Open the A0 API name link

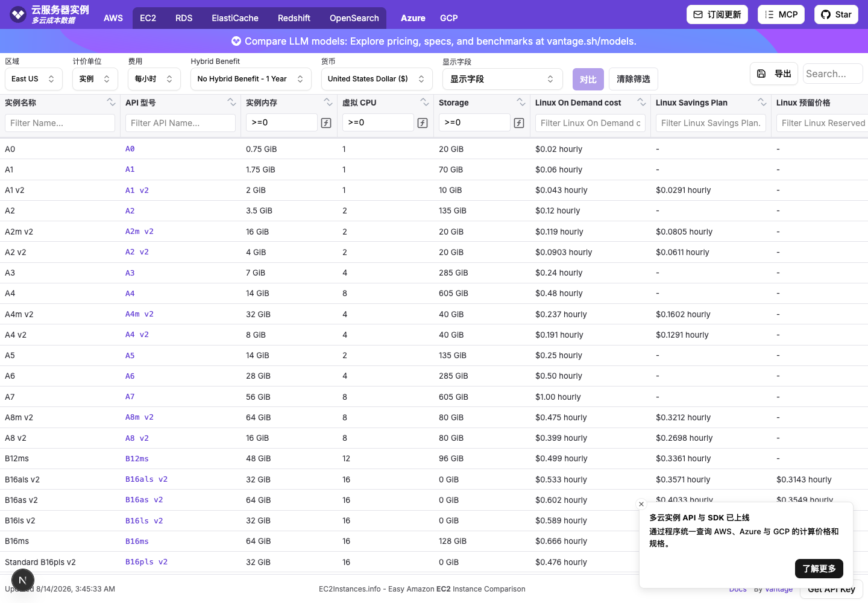(130, 149)
